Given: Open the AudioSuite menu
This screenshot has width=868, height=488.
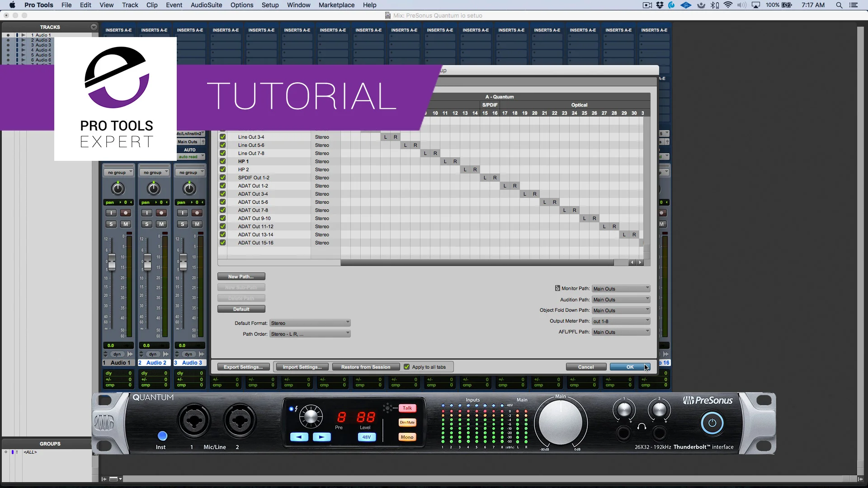Looking at the screenshot, I should pyautogui.click(x=206, y=5).
